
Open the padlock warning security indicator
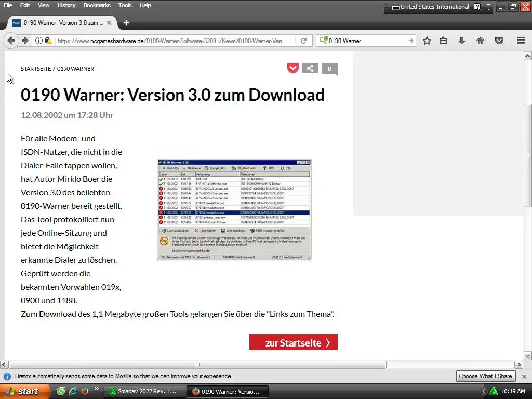click(x=48, y=41)
